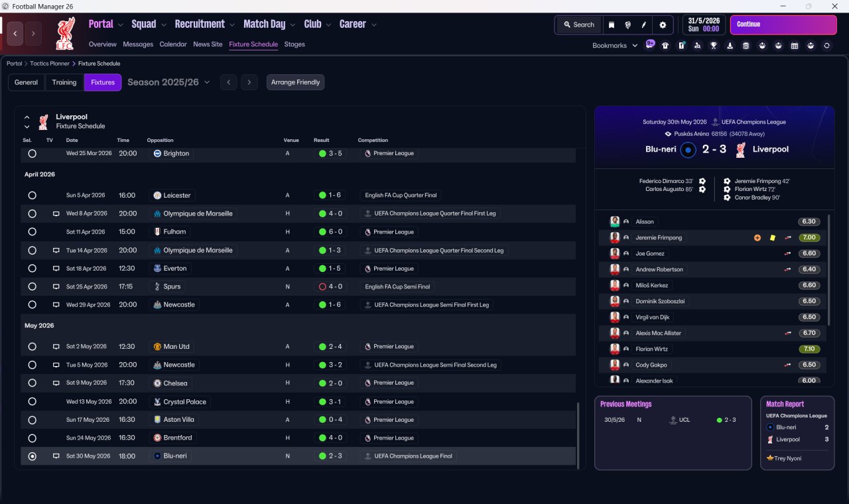Expand the Match Day menu dropdown arrow
This screenshot has width=849, height=504.
(293, 25)
